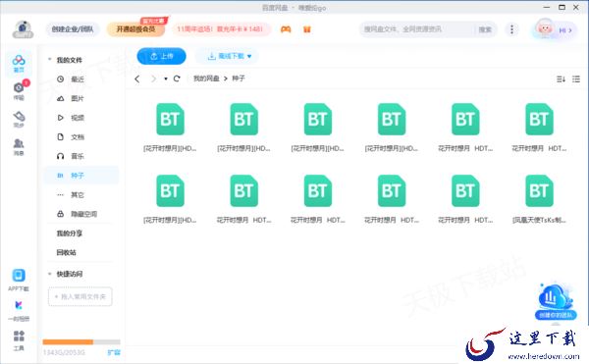589x364 pixels.
Task: Click the 搜索 search button
Action: tap(485, 29)
